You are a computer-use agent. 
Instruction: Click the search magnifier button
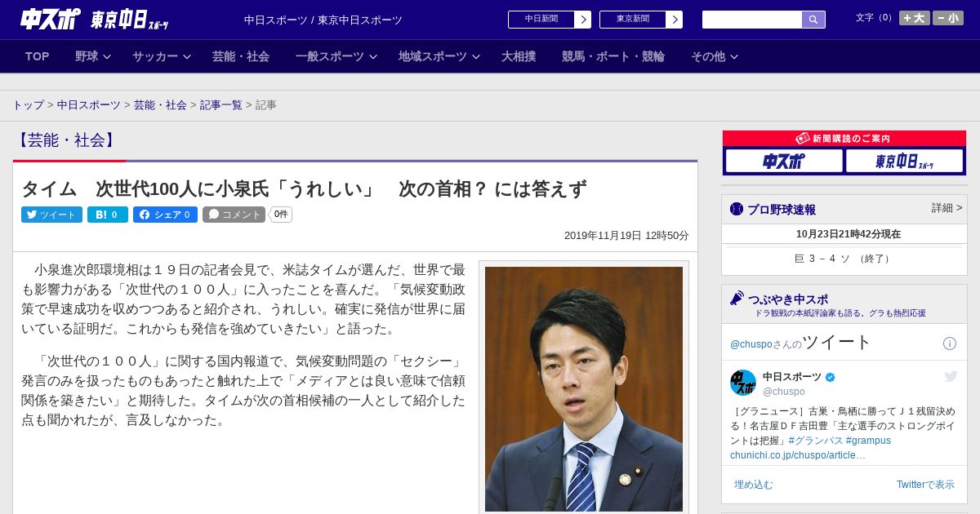[813, 20]
